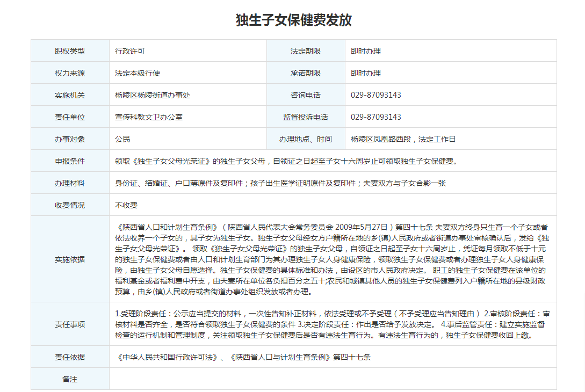
Task: Click the 权力来源 label cell
Action: (70, 73)
